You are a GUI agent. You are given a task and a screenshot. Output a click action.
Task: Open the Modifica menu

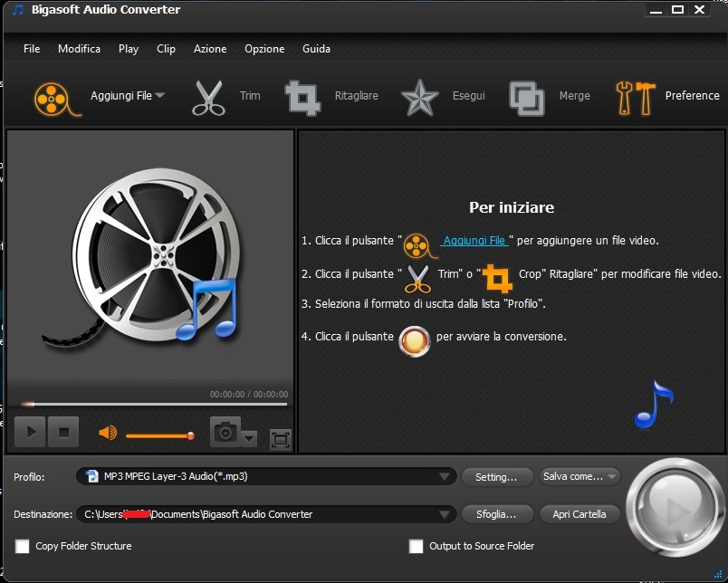click(x=79, y=49)
